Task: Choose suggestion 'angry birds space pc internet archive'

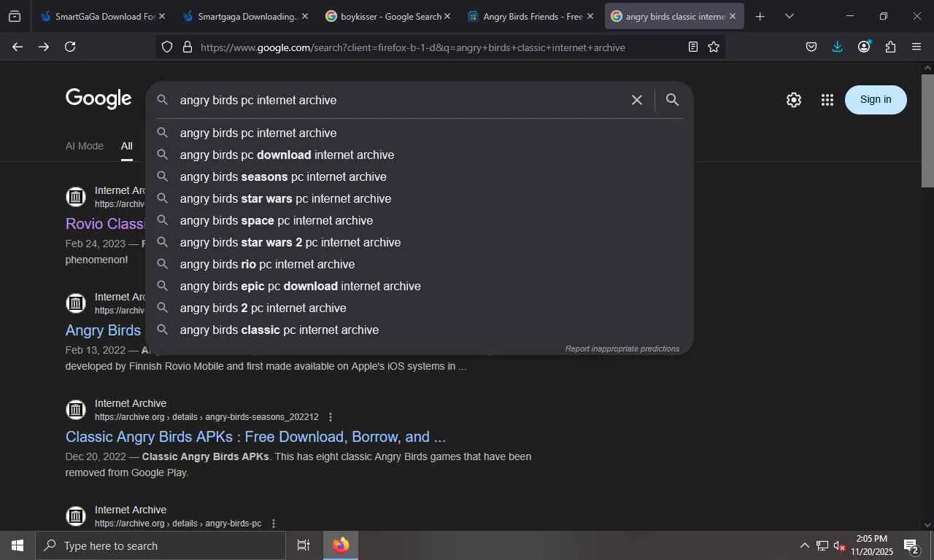Action: tap(420, 220)
